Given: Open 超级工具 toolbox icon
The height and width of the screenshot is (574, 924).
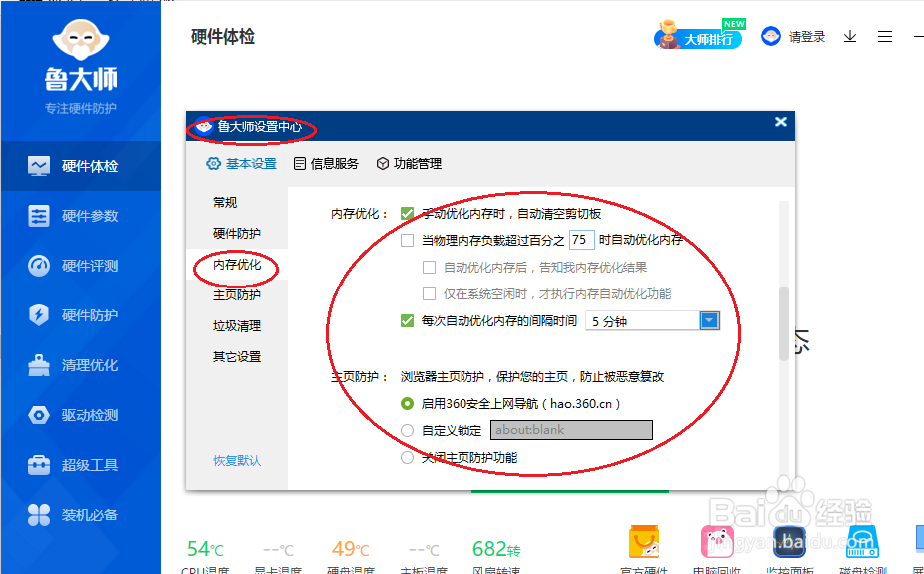Looking at the screenshot, I should click(x=39, y=465).
